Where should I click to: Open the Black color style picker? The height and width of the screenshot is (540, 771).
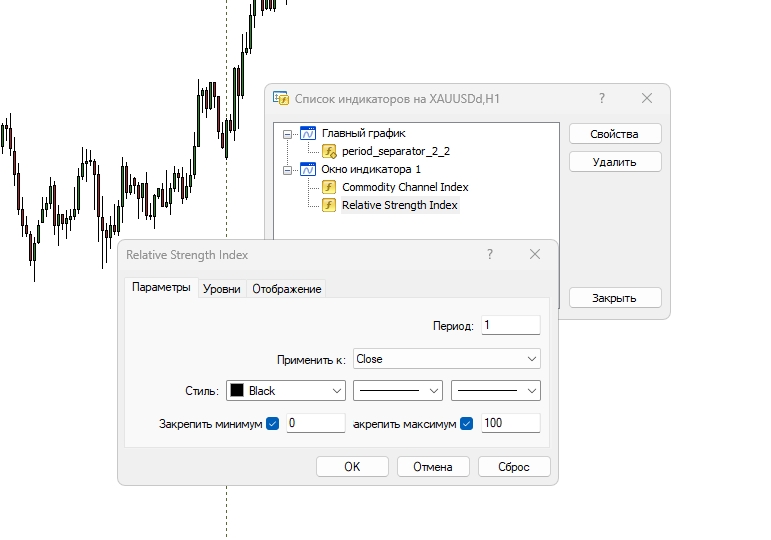click(x=285, y=391)
